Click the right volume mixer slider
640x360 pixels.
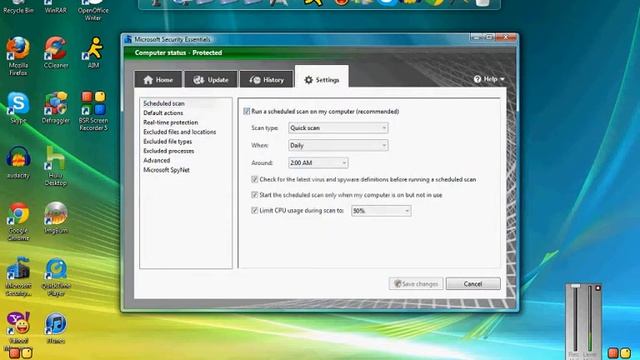tap(590, 318)
